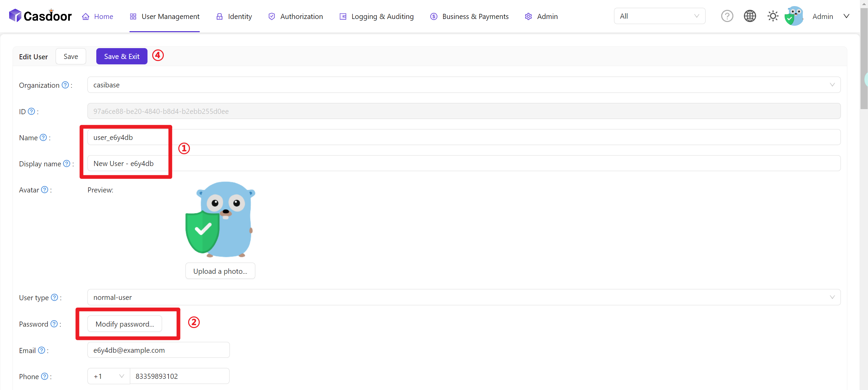Image resolution: width=868 pixels, height=390 pixels.
Task: Click the globe language icon
Action: [750, 16]
